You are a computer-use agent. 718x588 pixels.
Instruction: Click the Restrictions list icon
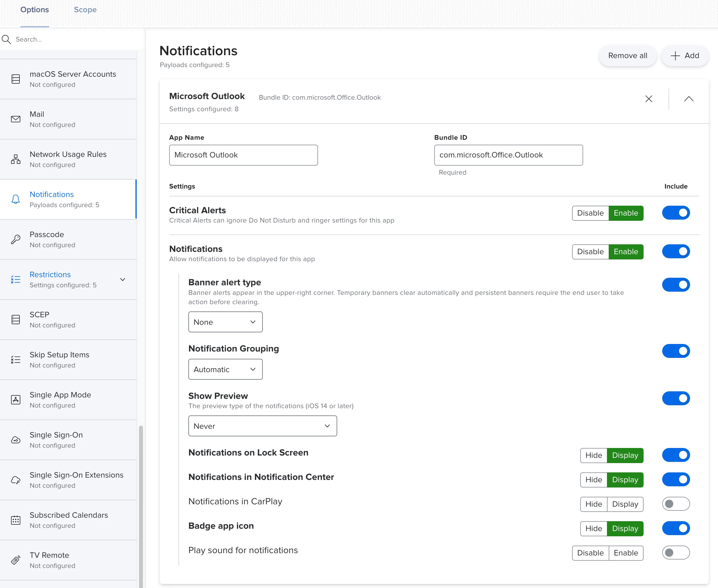click(16, 279)
